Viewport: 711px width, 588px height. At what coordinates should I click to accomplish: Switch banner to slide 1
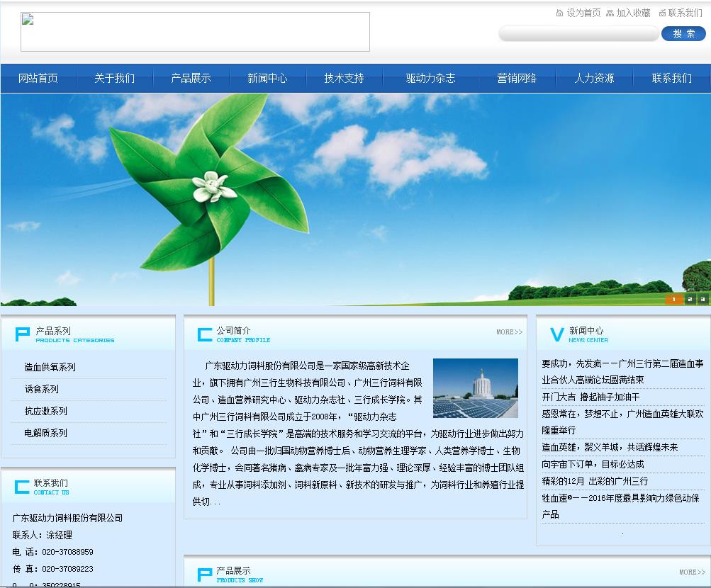pyautogui.click(x=674, y=300)
